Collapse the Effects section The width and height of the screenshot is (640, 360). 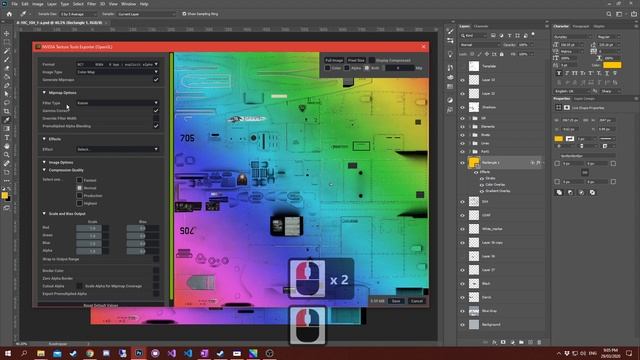44,139
